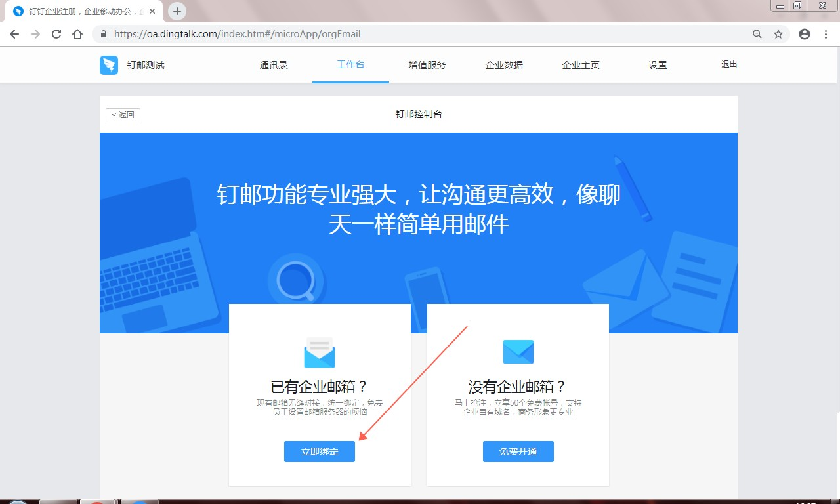This screenshot has width=840, height=504.
Task: Open the Chrome profile avatar icon
Action: coord(805,34)
